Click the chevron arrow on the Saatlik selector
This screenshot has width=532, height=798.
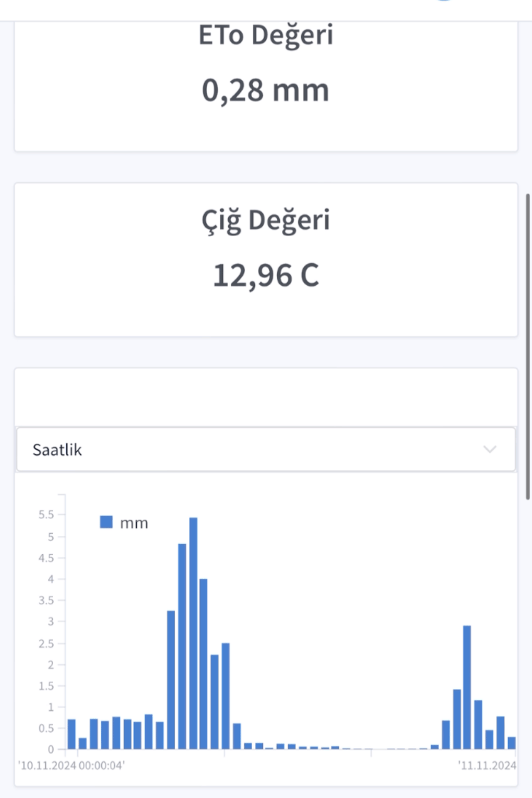click(x=489, y=450)
